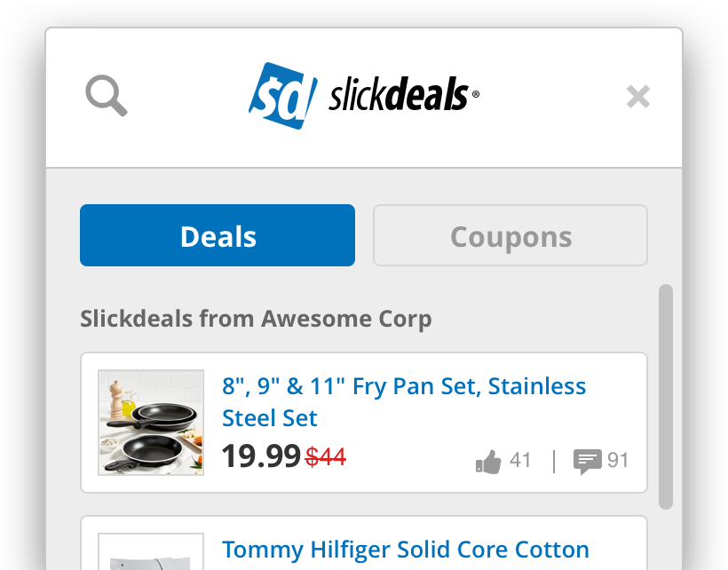This screenshot has height=570, width=728.
Task: Click the thumbs-up icon on the fry pan deal
Action: (x=488, y=459)
